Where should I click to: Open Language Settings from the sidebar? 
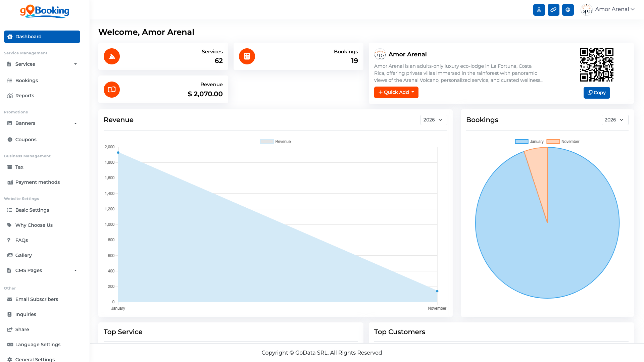pos(38,344)
